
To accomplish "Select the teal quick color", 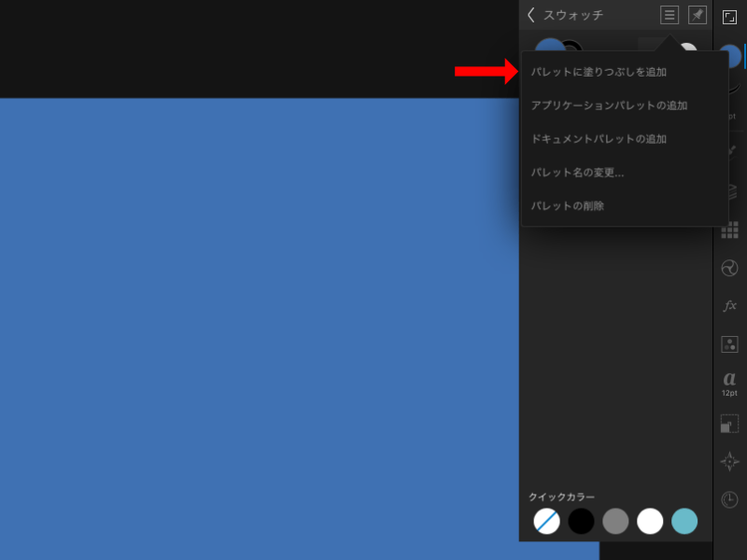I will pyautogui.click(x=684, y=521).
